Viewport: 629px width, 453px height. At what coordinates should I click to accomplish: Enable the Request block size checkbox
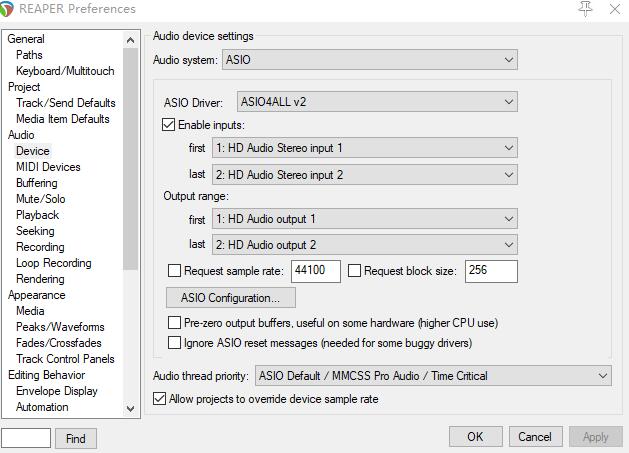(x=354, y=271)
